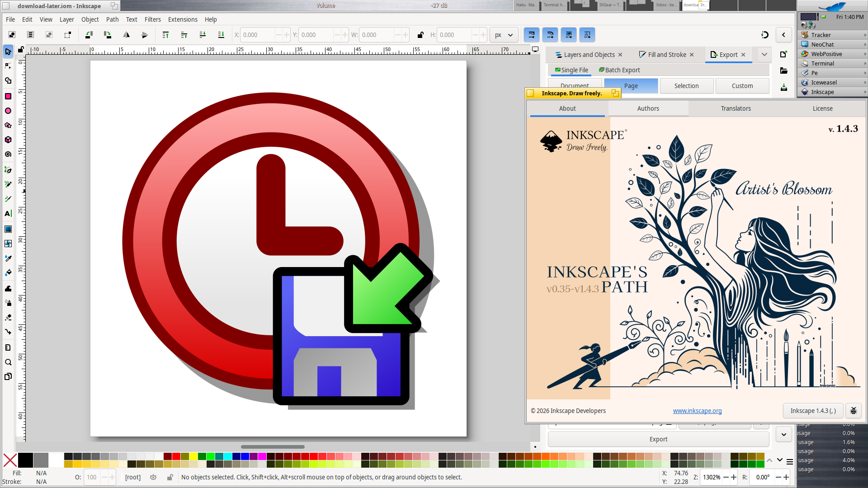This screenshot has width=868, height=488.
Task: Click the black color swatch
Action: [25, 460]
